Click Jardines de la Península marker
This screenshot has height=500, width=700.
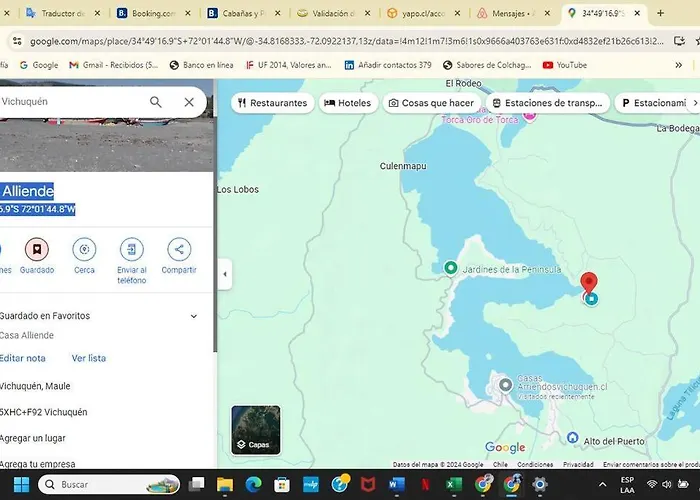450,268
